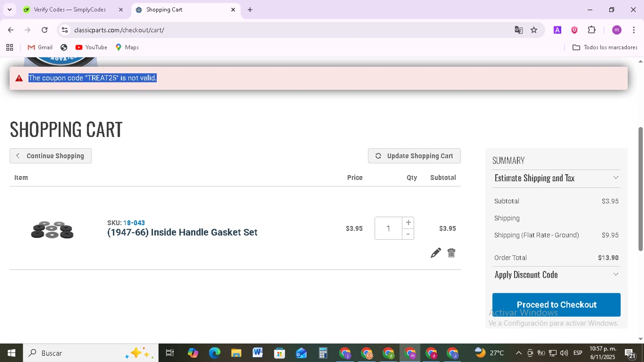Open Inside Handle Gasket Set product link
The image size is (644, 362).
click(182, 232)
